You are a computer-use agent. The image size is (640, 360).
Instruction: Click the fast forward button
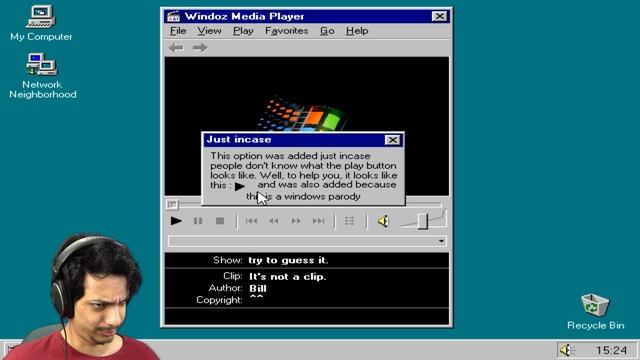pyautogui.click(x=296, y=221)
